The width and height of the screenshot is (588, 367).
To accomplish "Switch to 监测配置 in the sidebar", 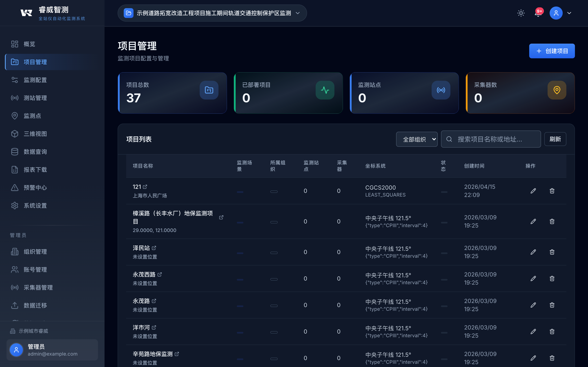I will point(35,80).
